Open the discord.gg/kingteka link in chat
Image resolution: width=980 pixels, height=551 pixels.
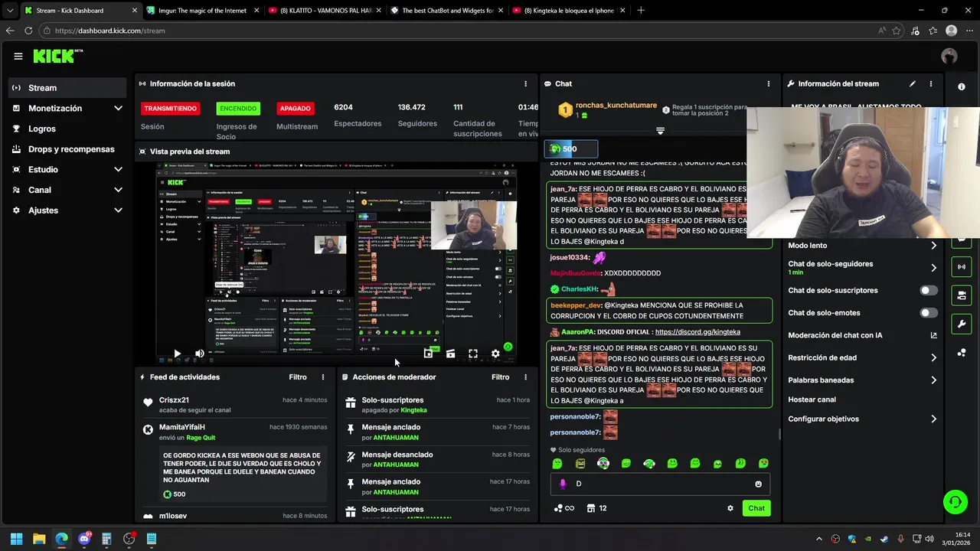[x=697, y=332]
